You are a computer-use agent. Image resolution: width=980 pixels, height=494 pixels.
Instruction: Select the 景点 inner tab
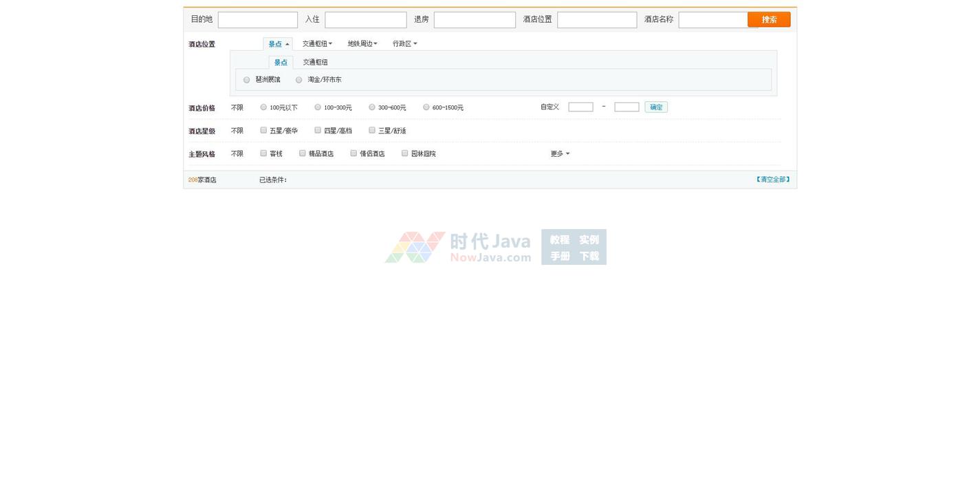281,63
